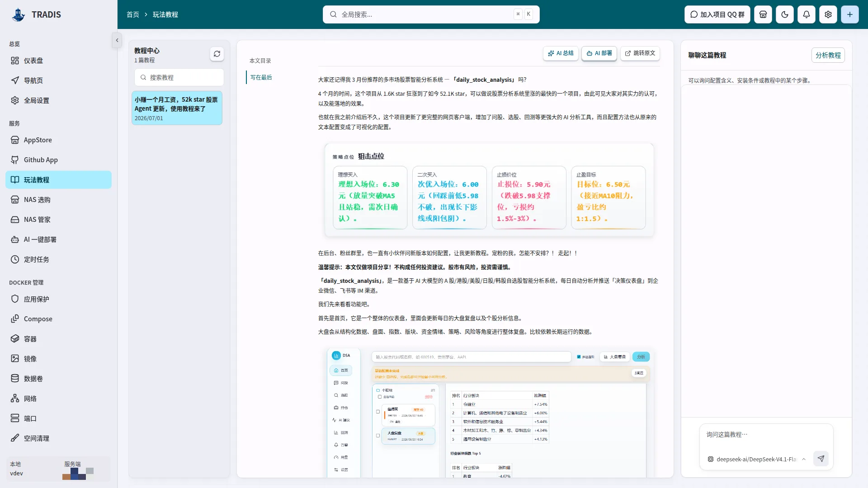Open 空间清理 cleanup page
Viewport: 868px width, 488px height.
(x=58, y=438)
